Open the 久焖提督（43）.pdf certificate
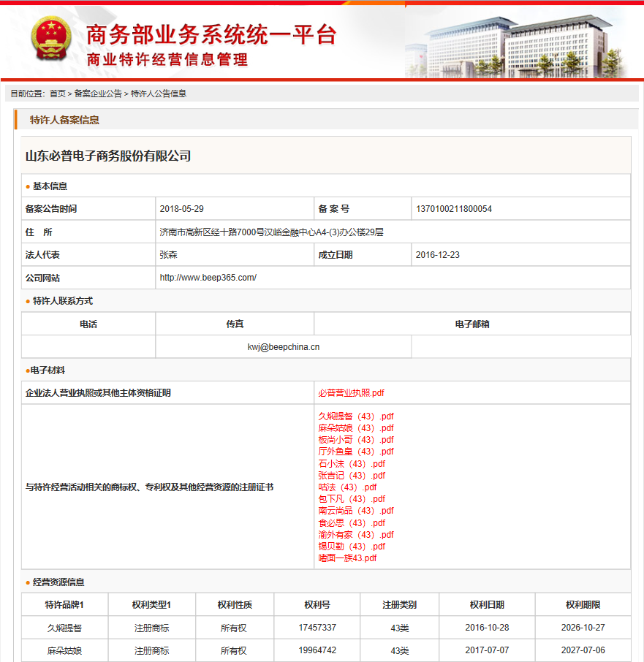644x662 pixels. (x=356, y=416)
